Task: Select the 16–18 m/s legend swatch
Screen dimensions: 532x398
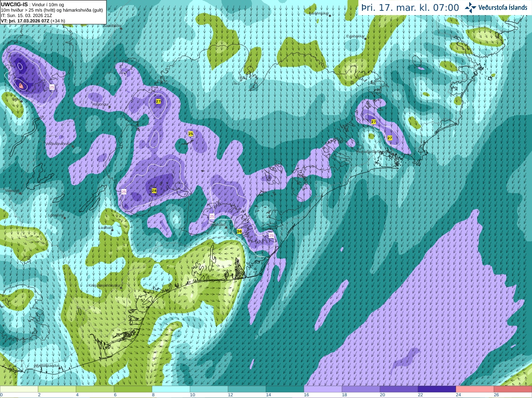Action: point(323,389)
